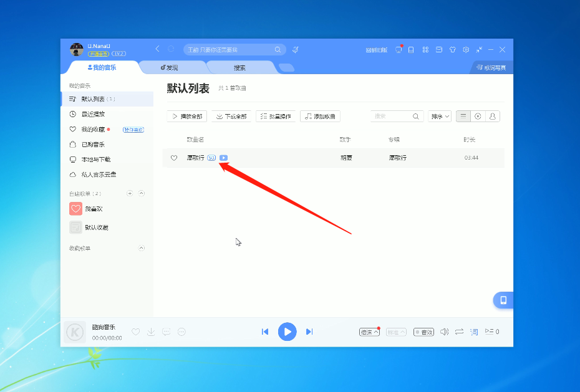
Task: Click the 下载全部 button
Action: 231,117
